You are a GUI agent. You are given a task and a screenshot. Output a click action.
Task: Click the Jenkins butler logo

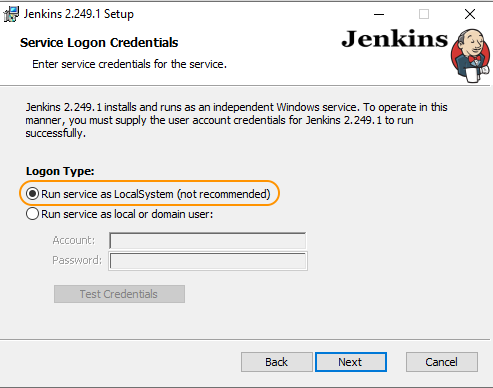point(471,55)
